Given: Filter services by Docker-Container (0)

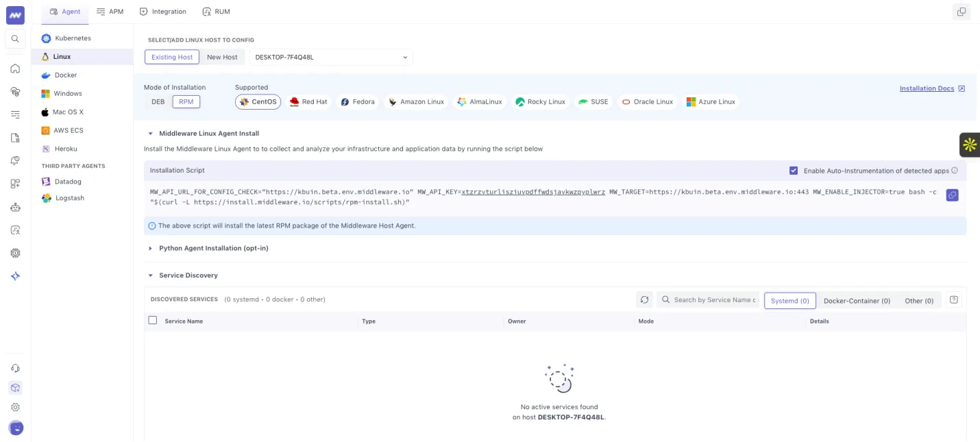Looking at the screenshot, I should tap(857, 301).
